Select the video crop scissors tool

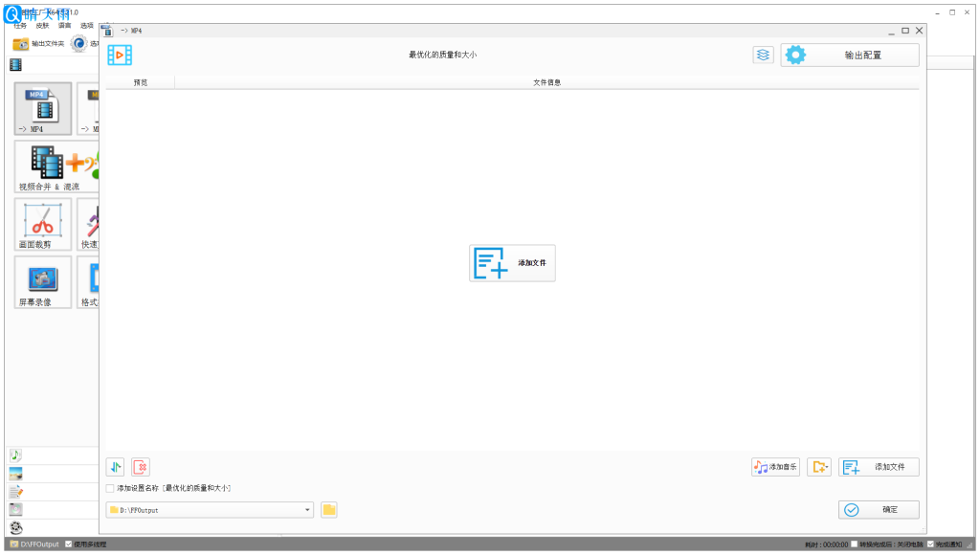43,224
